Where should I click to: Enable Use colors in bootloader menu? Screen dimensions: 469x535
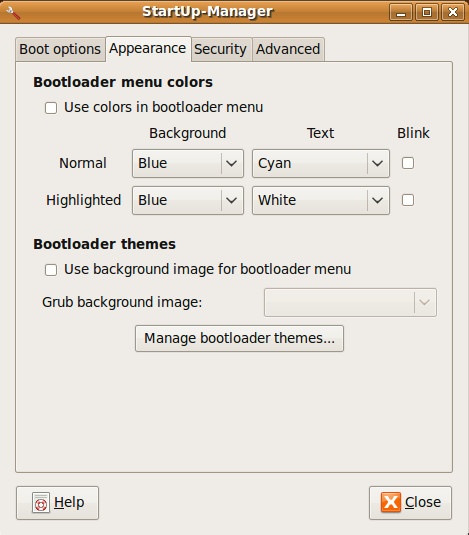point(51,108)
